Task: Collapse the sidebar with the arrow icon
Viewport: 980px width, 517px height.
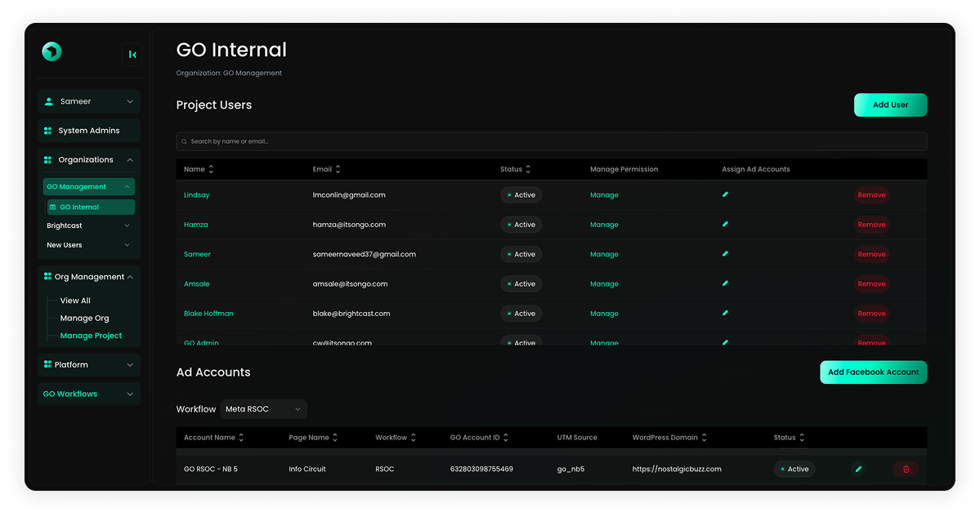Action: [x=132, y=54]
